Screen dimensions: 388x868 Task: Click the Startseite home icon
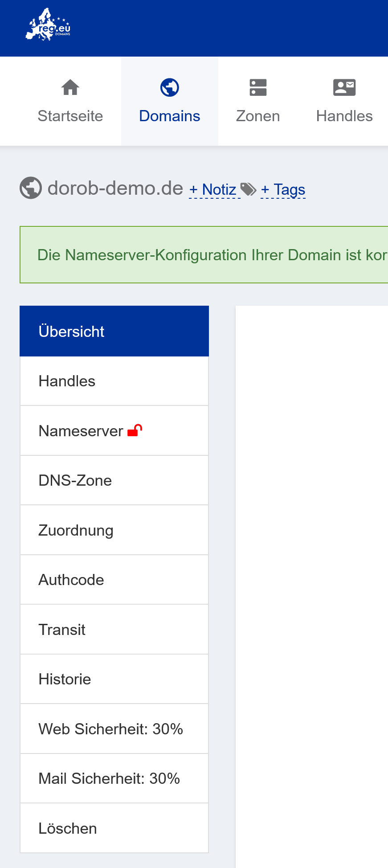point(70,87)
